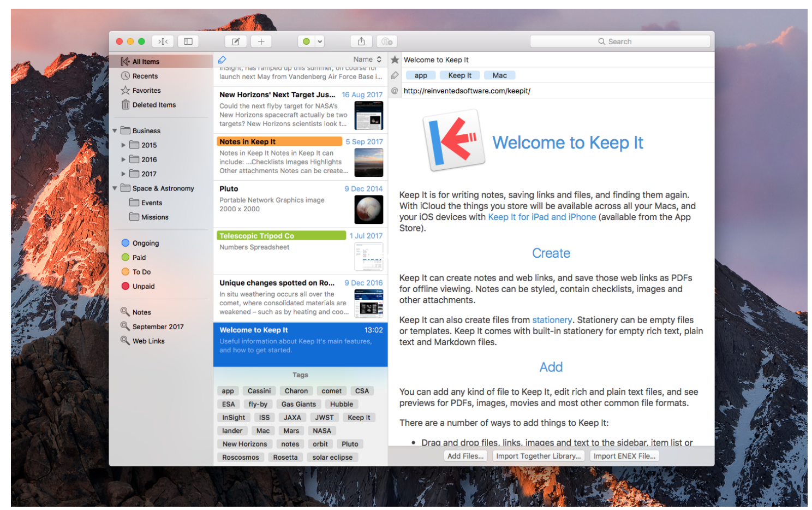Click the Pluto image thumbnail
This screenshot has height=510, width=812.
[368, 210]
